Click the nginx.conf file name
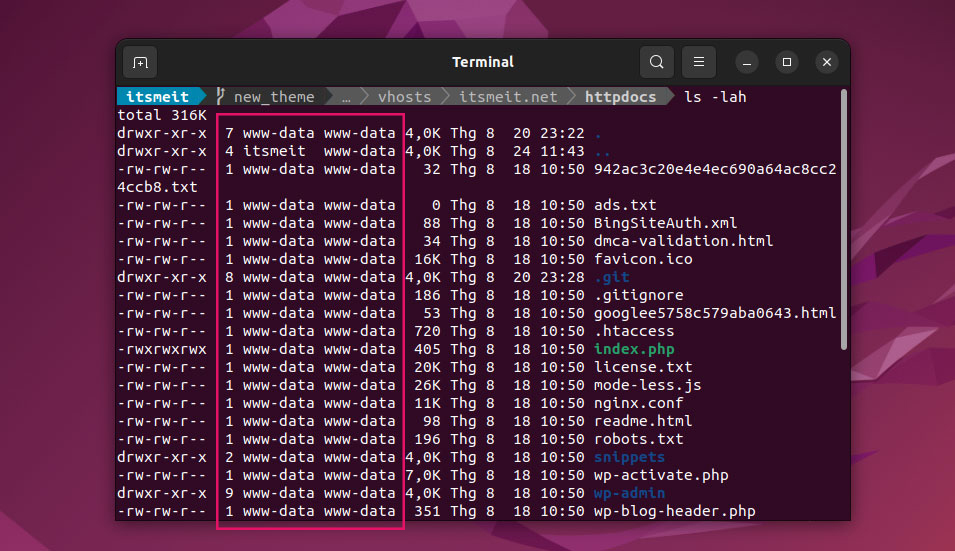 pyautogui.click(x=638, y=403)
